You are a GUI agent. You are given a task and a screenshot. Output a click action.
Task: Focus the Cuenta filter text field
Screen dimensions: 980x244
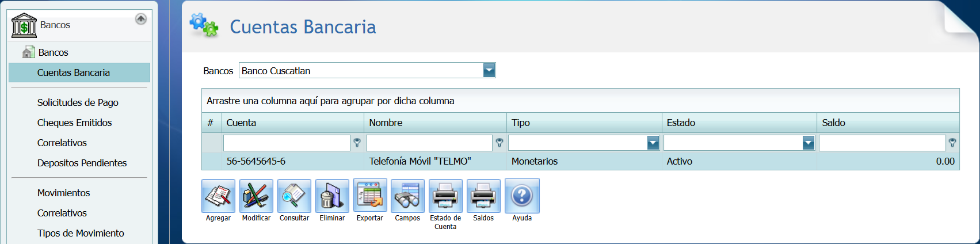click(x=287, y=143)
